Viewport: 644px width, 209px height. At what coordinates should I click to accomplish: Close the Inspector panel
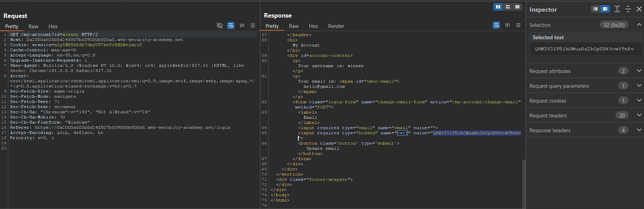point(639,9)
